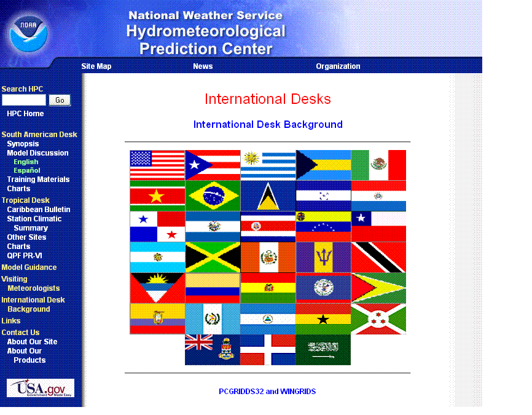The height and width of the screenshot is (415, 532).
Task: Open Organization in the top navigation
Action: click(x=338, y=66)
